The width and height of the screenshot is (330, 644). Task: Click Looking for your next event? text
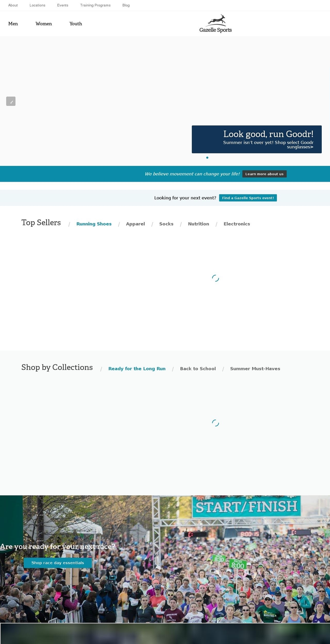click(x=185, y=198)
